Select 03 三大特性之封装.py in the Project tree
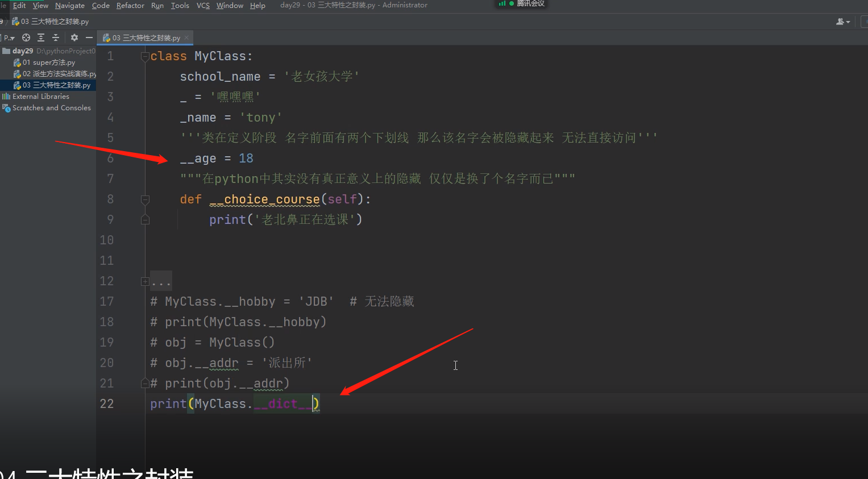This screenshot has height=479, width=868. (56, 85)
